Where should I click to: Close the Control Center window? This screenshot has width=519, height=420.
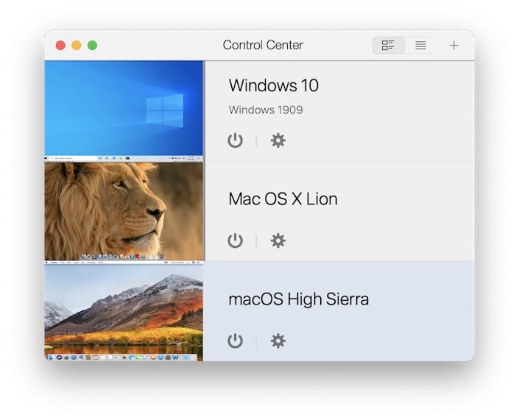[x=60, y=46]
